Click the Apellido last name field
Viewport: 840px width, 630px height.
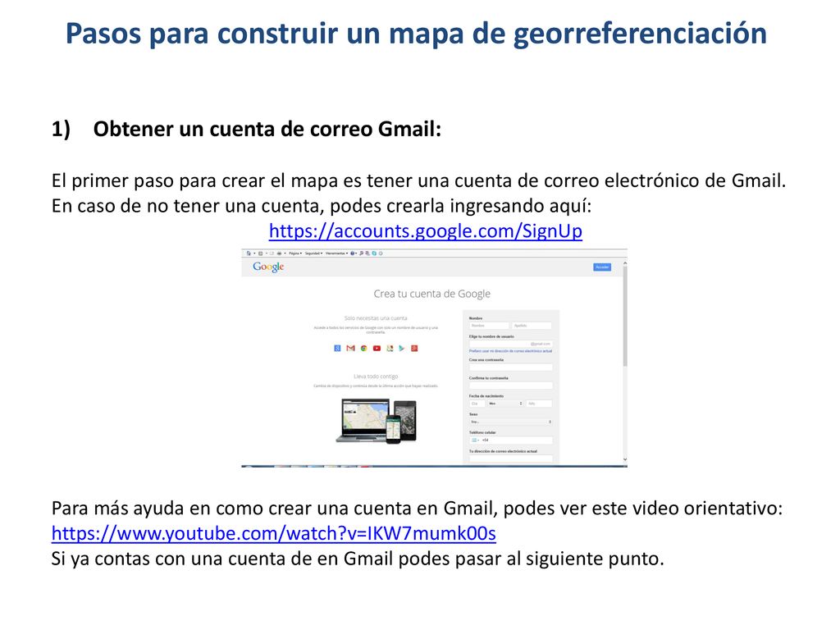coord(532,326)
